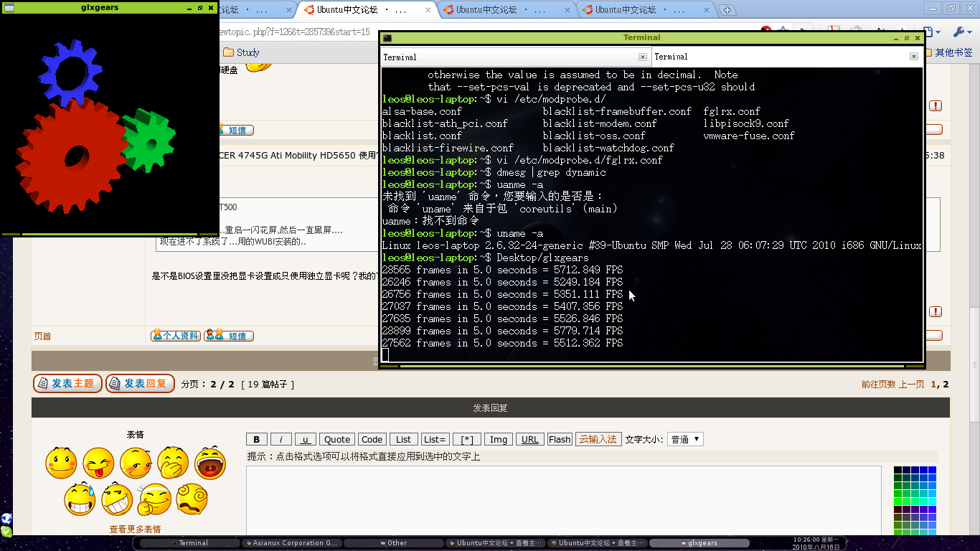Image resolution: width=980 pixels, height=551 pixels.
Task: Insert the List= ordered list tag
Action: (435, 440)
